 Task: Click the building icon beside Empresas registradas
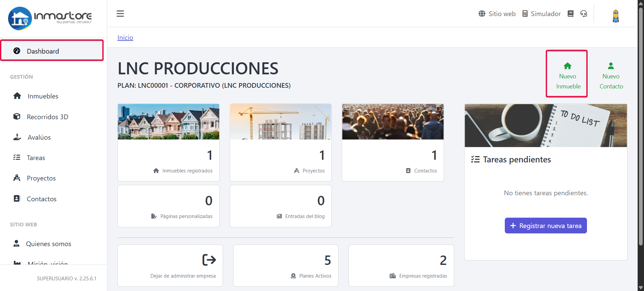393,276
